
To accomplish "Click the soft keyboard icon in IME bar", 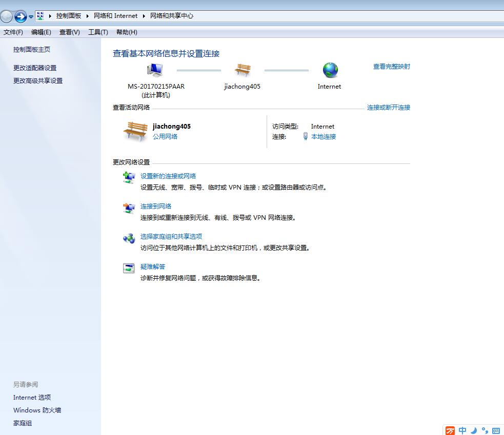I will pos(496,431).
